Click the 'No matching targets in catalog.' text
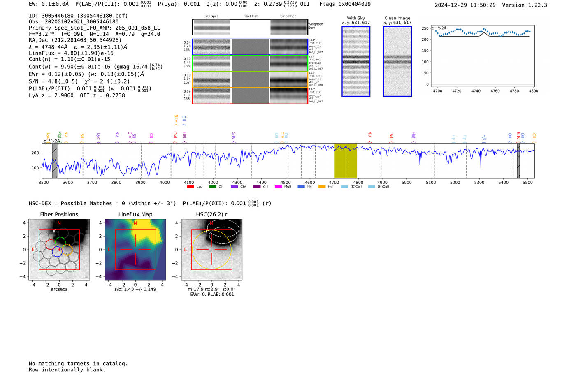Screen dimensions: 576x392 78,364
